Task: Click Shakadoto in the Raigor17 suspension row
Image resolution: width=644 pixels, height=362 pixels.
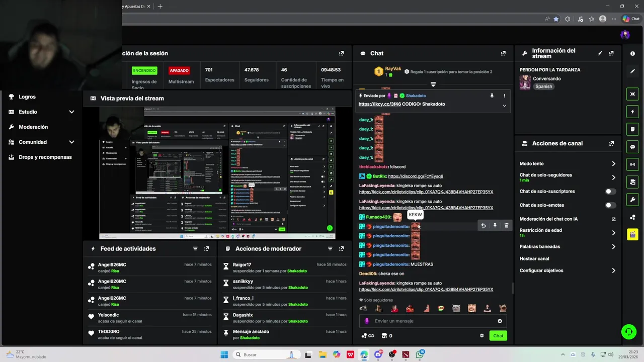Action: (x=297, y=271)
